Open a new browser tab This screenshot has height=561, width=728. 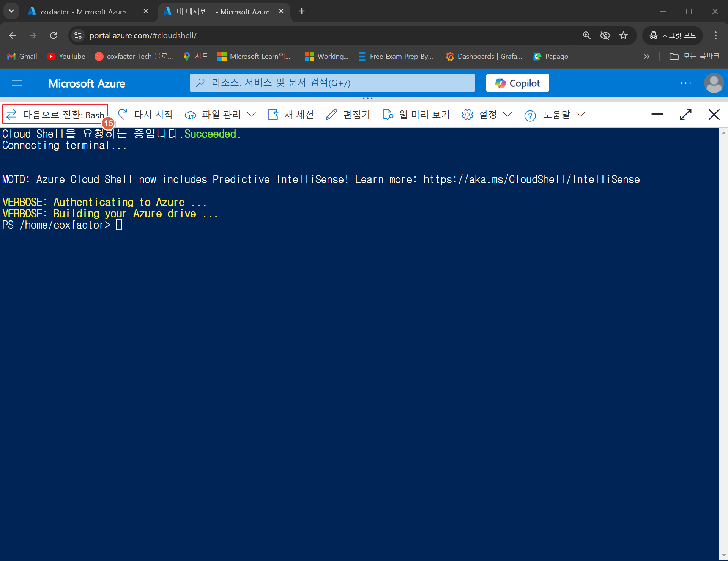(302, 11)
